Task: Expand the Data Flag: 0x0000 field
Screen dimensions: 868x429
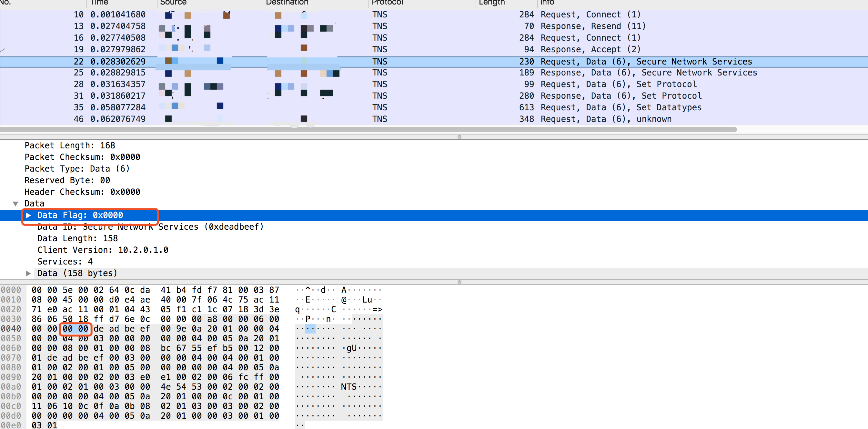Action: (29, 215)
